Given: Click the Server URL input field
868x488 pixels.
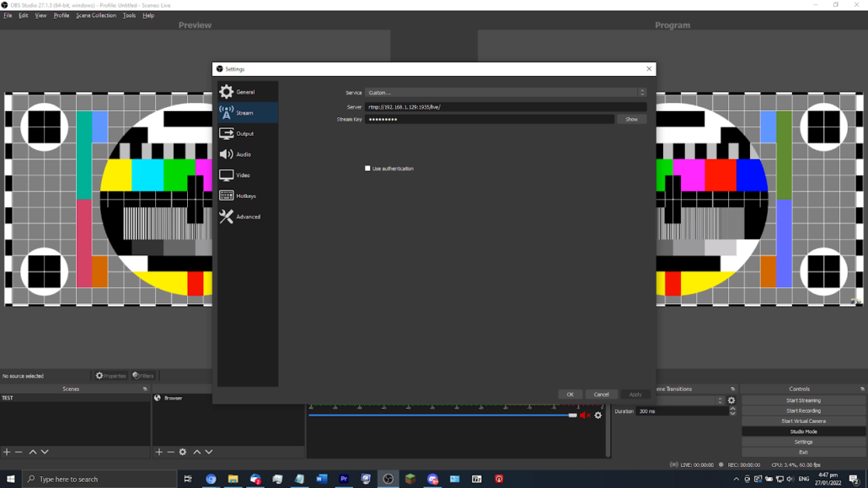Looking at the screenshot, I should click(x=506, y=107).
